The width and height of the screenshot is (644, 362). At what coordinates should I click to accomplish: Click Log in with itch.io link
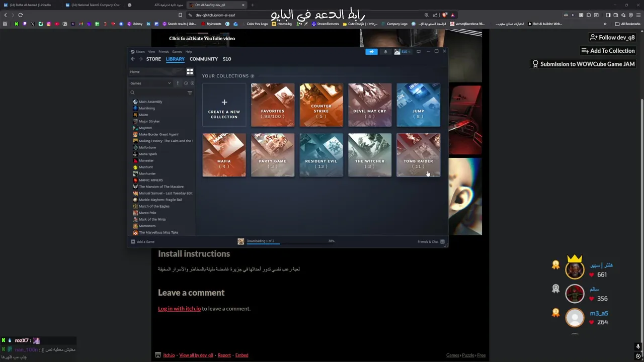point(179,309)
